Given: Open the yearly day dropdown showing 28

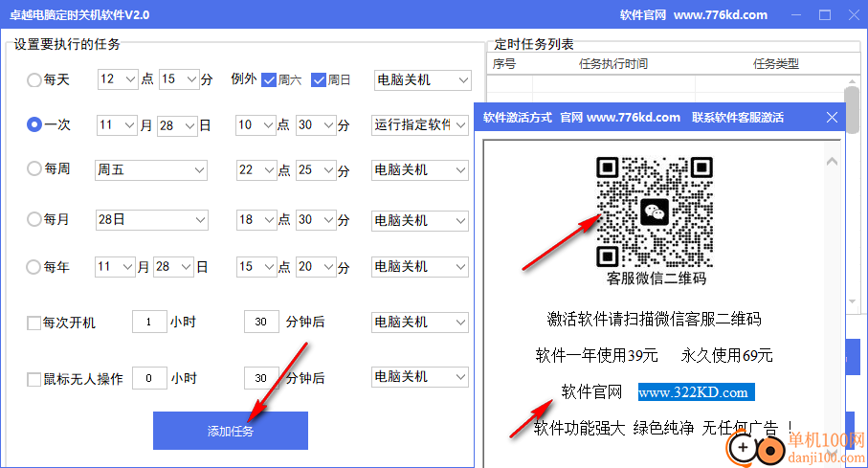Looking at the screenshot, I should tap(174, 267).
